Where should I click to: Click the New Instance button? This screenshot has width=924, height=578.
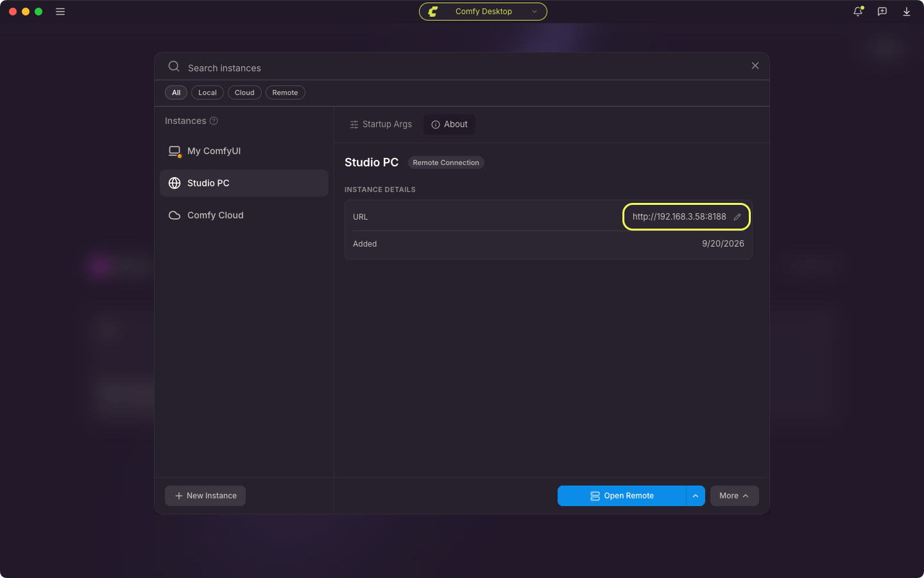click(x=205, y=496)
